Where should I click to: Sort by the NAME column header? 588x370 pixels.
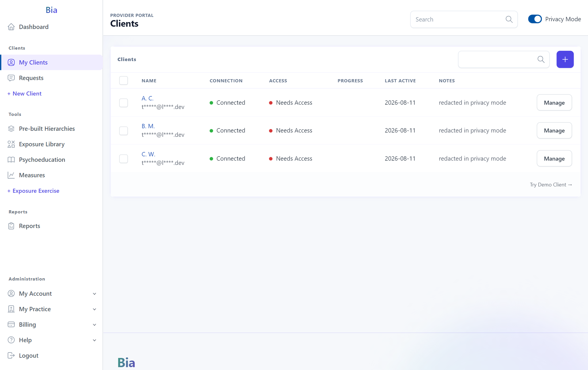[x=149, y=81]
